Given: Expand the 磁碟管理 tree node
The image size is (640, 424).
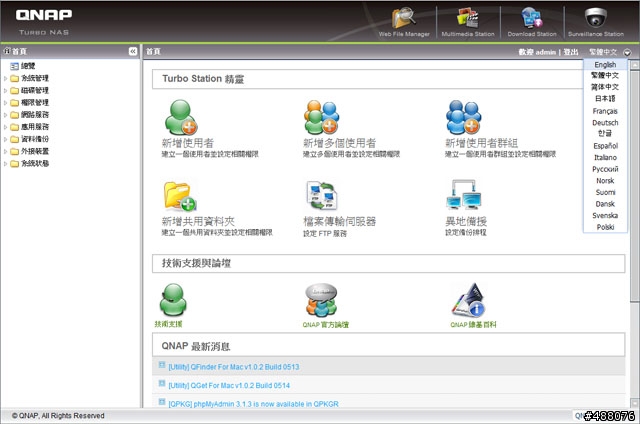Looking at the screenshot, I should (x=5, y=91).
